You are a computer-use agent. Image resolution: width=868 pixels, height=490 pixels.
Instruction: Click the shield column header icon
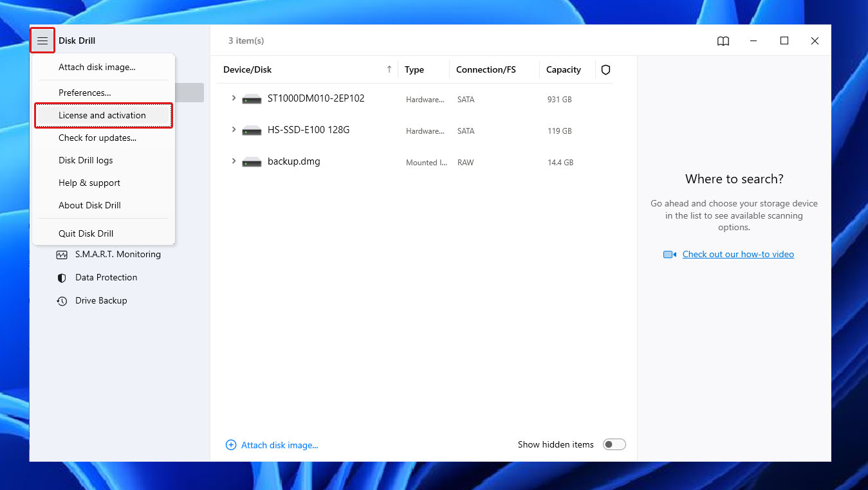(605, 69)
